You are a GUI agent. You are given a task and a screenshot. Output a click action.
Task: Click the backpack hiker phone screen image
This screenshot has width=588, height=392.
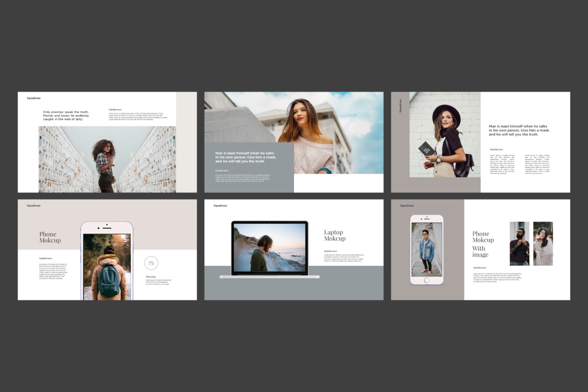pos(107,266)
